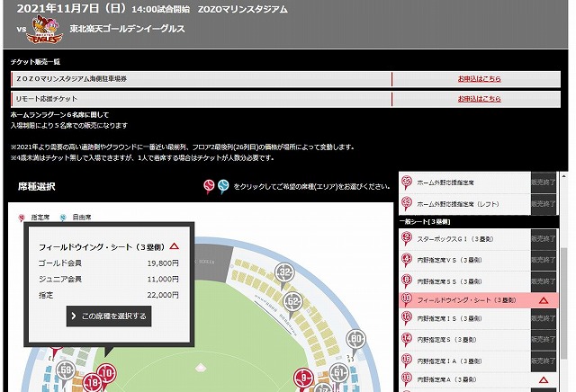Click the seat list scrollbar thumb
Screen dimensions: 576x392
tap(562, 305)
